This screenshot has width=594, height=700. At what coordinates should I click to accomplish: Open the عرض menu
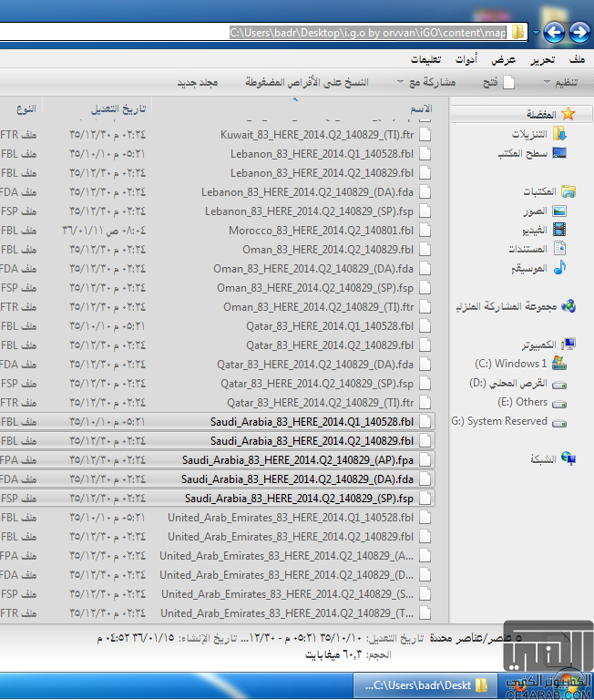504,59
